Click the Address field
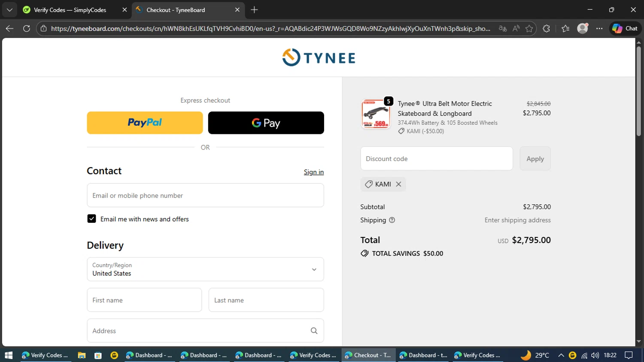The height and width of the screenshot is (362, 644). 205,331
